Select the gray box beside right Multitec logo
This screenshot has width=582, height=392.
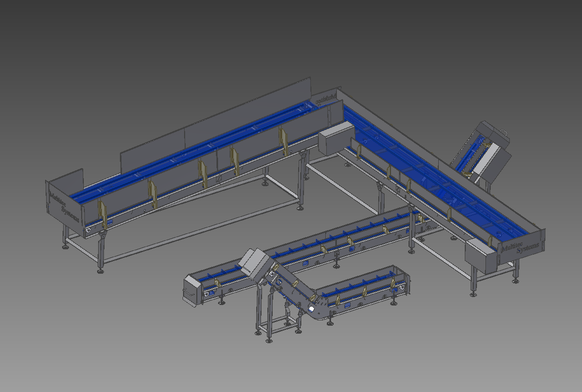click(x=481, y=255)
